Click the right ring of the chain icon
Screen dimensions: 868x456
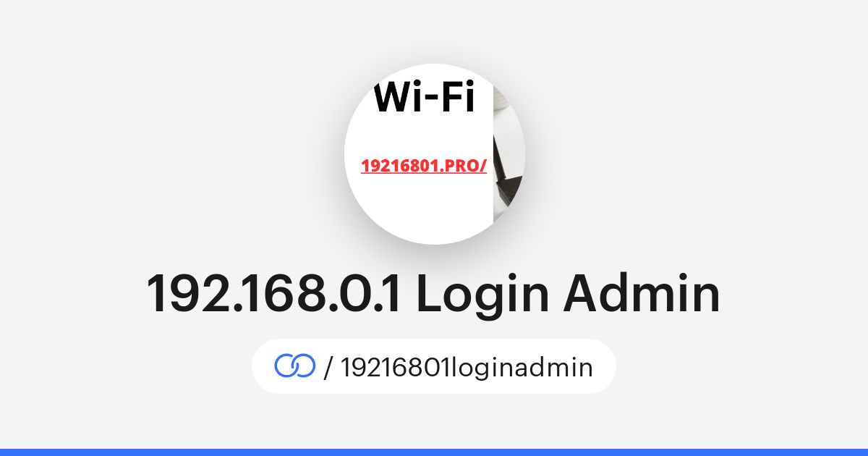(x=304, y=366)
